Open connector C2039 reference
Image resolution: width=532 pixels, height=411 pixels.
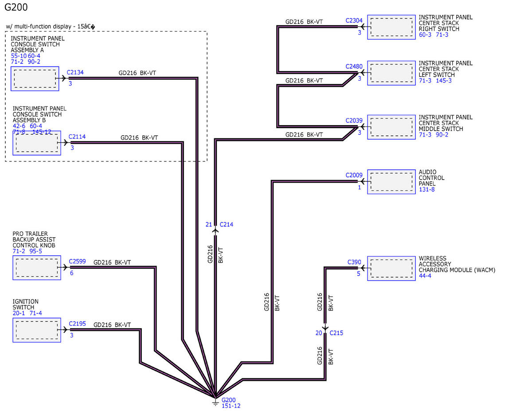(354, 121)
